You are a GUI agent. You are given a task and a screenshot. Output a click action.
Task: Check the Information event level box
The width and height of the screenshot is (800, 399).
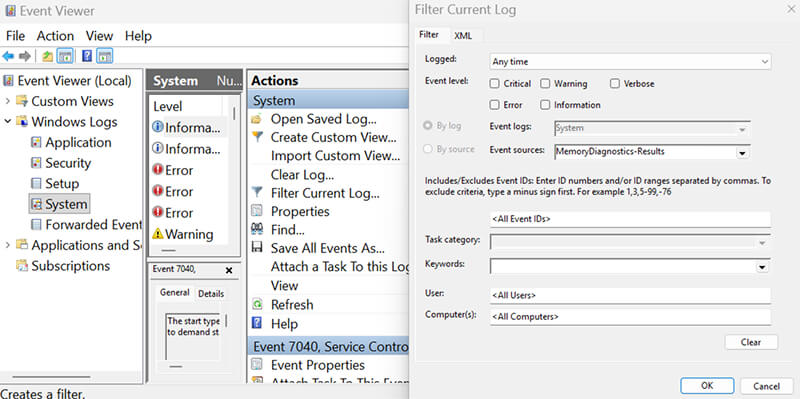[545, 105]
